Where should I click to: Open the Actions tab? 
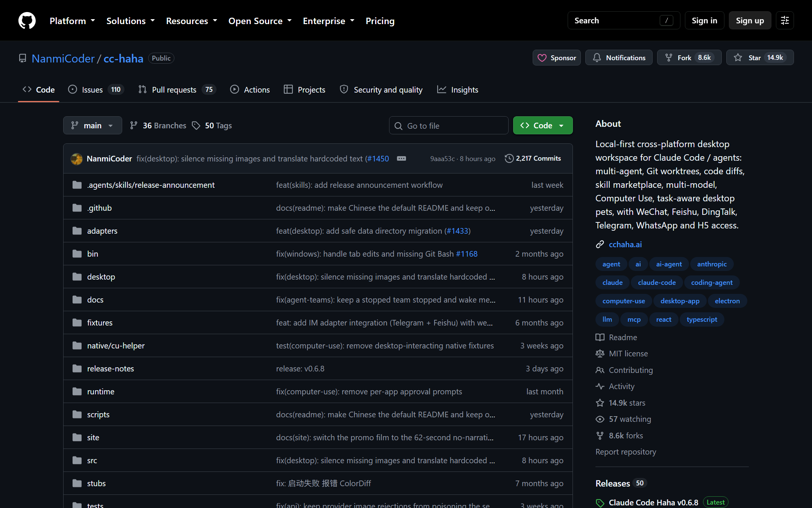pyautogui.click(x=250, y=90)
